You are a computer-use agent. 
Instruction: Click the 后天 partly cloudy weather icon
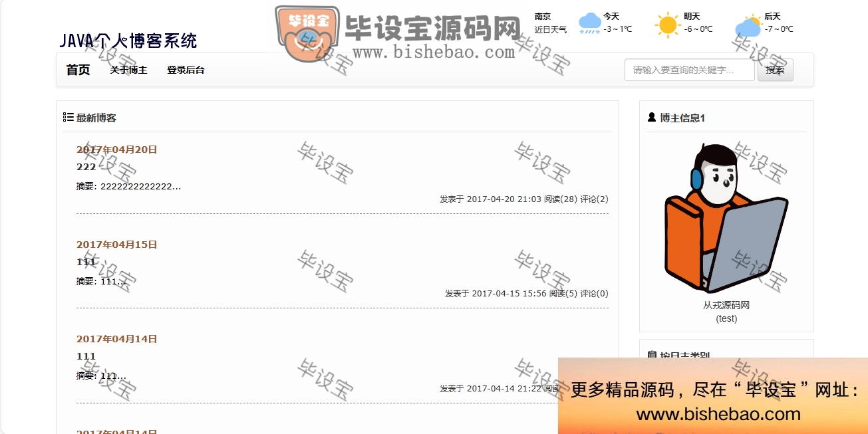748,26
